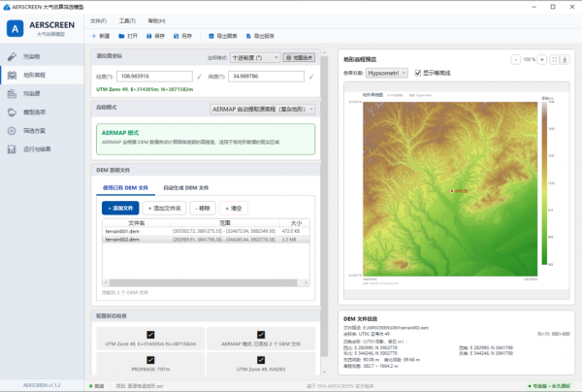
Task: Click the 文件名 column header
Action: pyautogui.click(x=136, y=223)
